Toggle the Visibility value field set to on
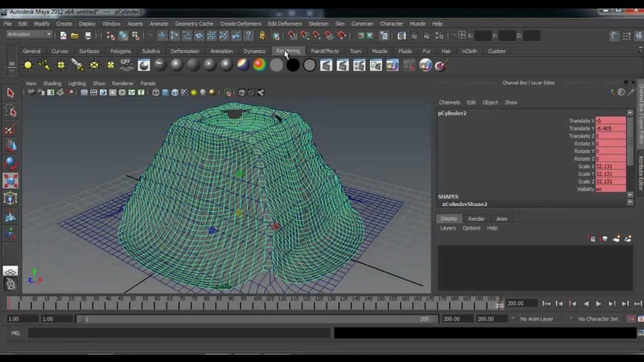 (610, 189)
